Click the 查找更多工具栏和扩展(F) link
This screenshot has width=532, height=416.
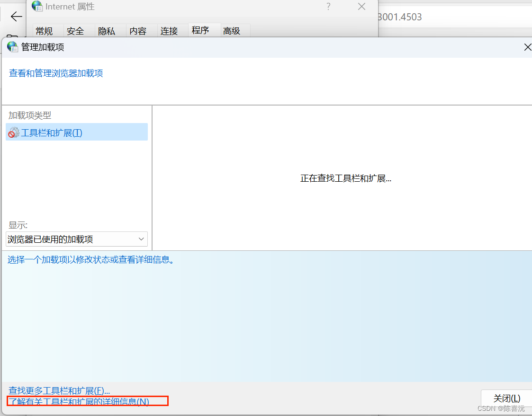pyautogui.click(x=59, y=390)
